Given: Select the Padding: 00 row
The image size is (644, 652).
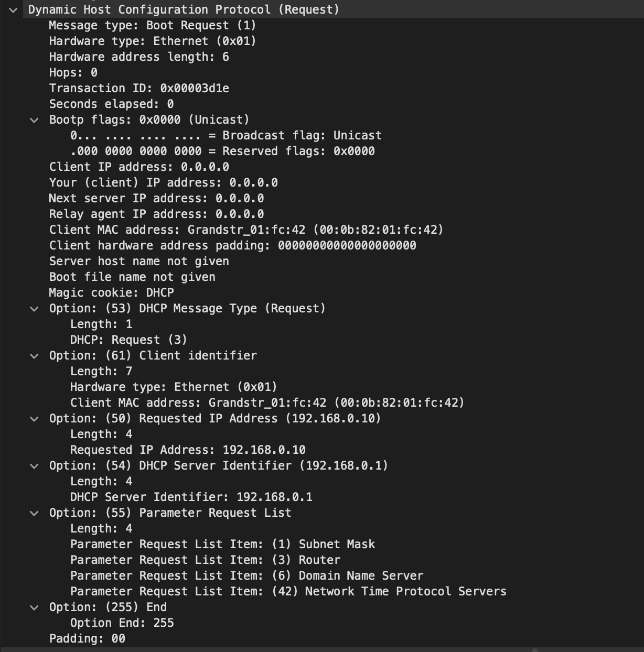Looking at the screenshot, I should tap(87, 638).
